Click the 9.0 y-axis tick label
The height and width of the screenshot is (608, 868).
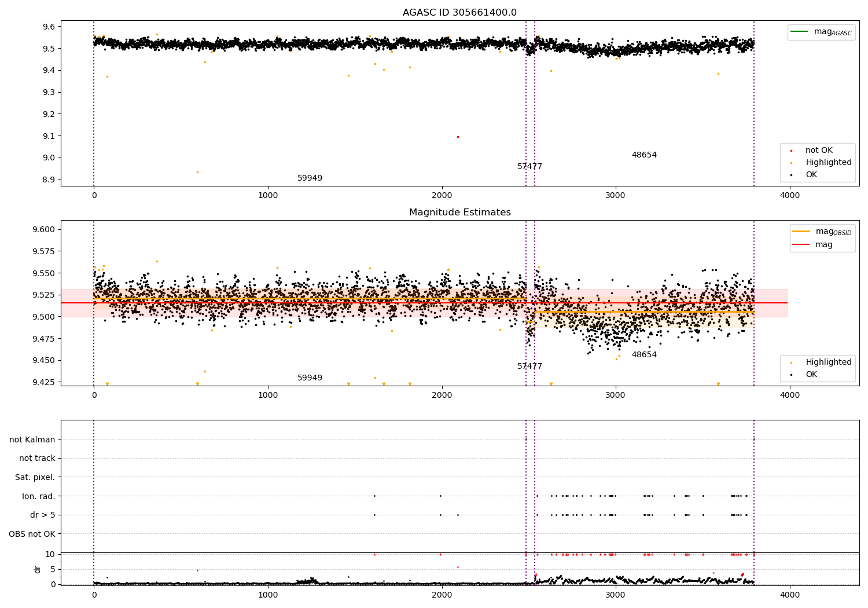coord(49,158)
